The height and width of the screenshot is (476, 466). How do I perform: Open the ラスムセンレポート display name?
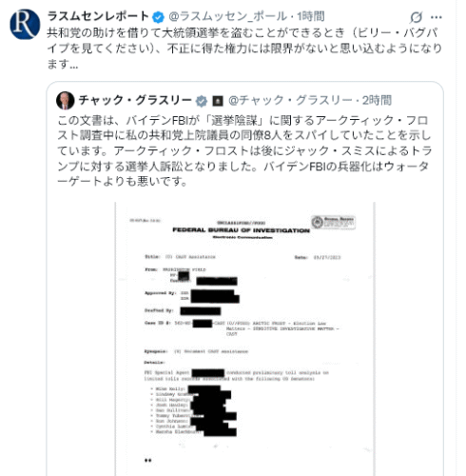[98, 16]
